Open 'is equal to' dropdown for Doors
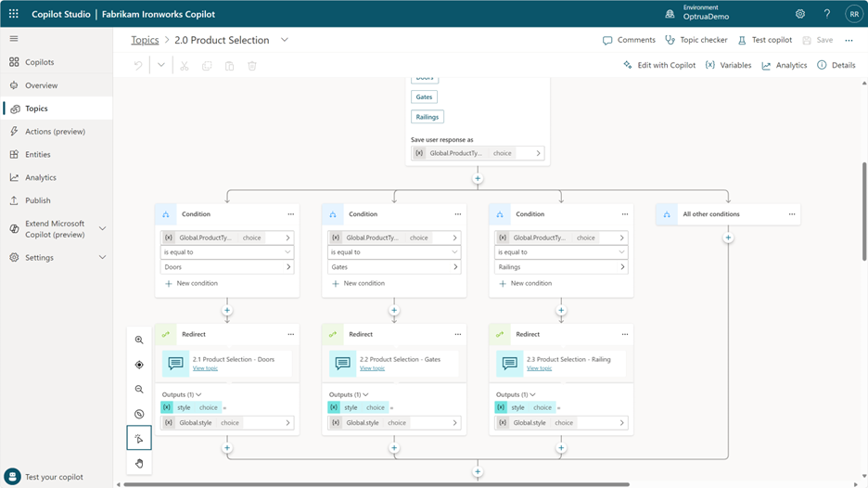Image resolution: width=868 pixels, height=488 pixels. click(227, 252)
